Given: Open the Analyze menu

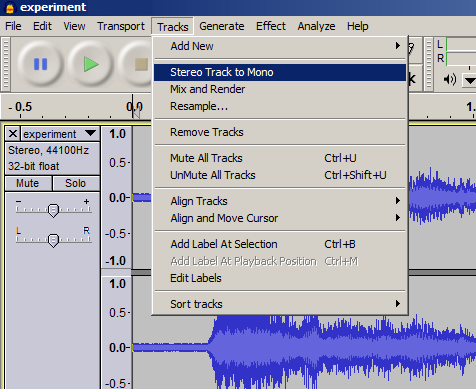Looking at the screenshot, I should [316, 26].
